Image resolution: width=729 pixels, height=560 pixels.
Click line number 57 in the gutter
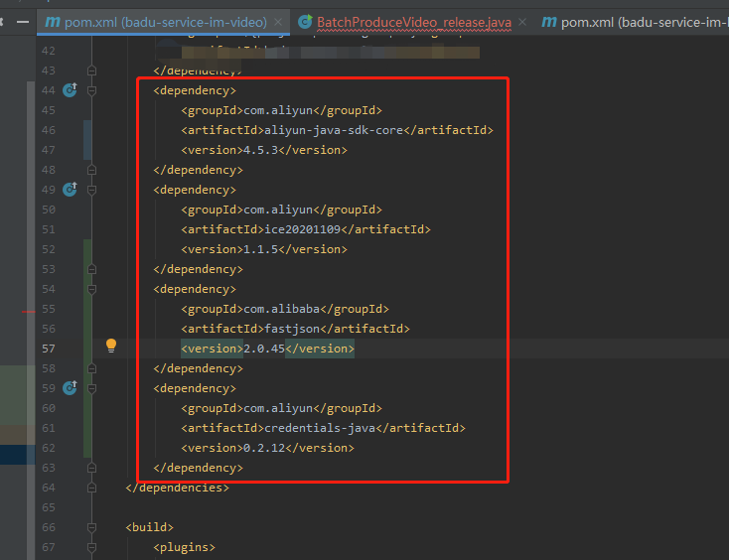tap(49, 349)
